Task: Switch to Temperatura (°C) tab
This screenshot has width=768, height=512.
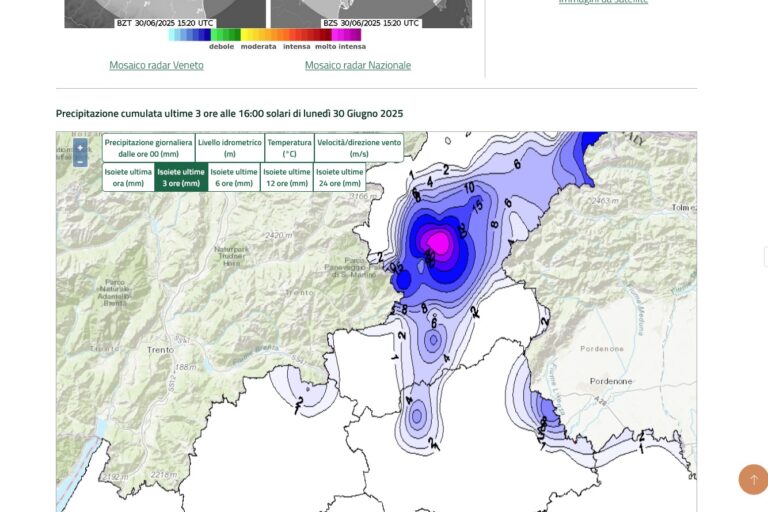Action: click(289, 148)
